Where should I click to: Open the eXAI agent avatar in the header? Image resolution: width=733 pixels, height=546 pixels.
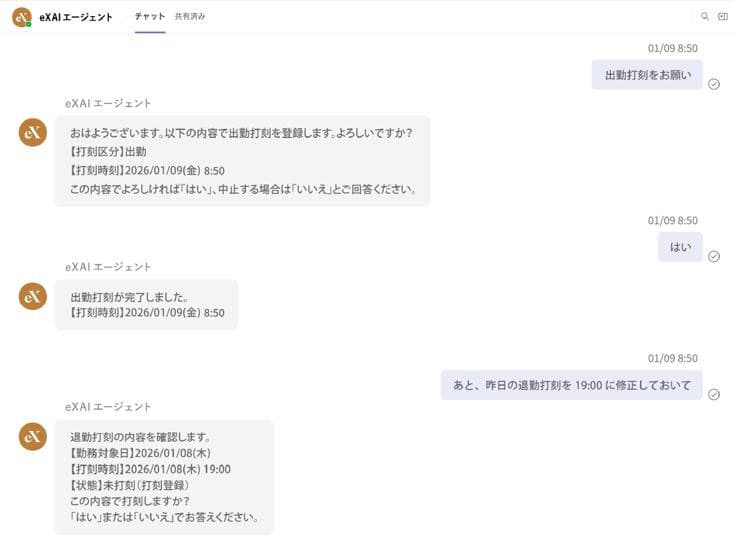(x=22, y=17)
